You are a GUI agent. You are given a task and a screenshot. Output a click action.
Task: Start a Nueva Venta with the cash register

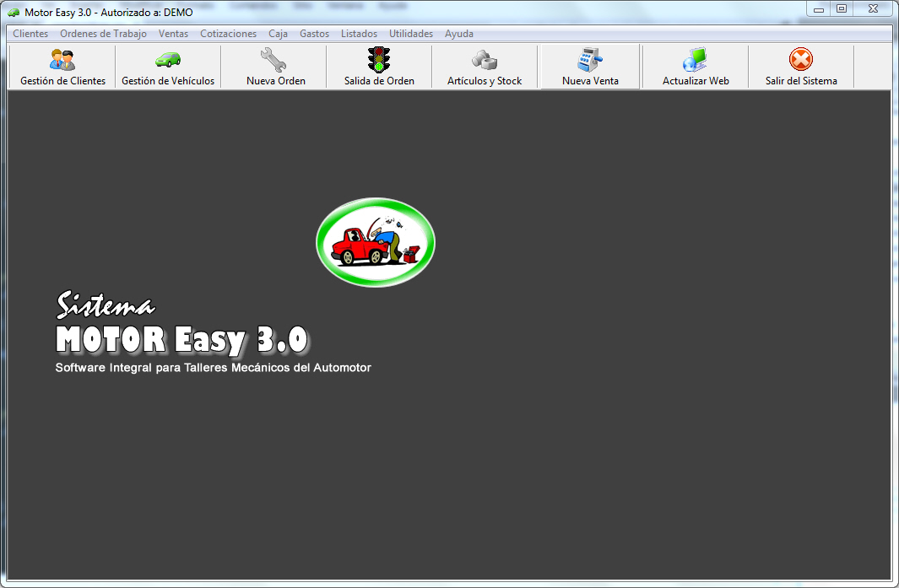tap(590, 67)
